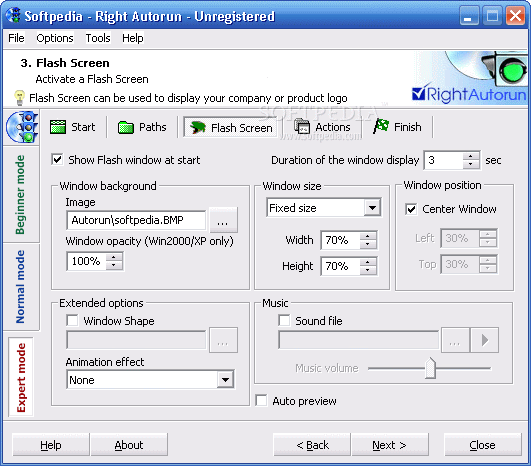Go to the Paths step tab
Screen dimensions: 531x466
click(142, 127)
